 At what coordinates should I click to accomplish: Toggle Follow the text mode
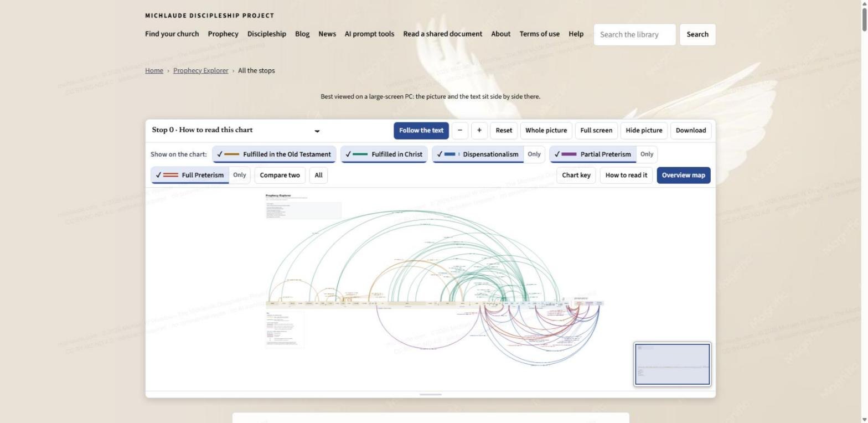[421, 131]
